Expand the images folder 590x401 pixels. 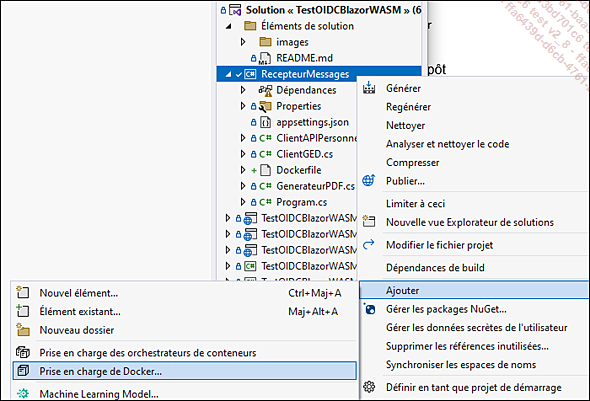coord(243,42)
